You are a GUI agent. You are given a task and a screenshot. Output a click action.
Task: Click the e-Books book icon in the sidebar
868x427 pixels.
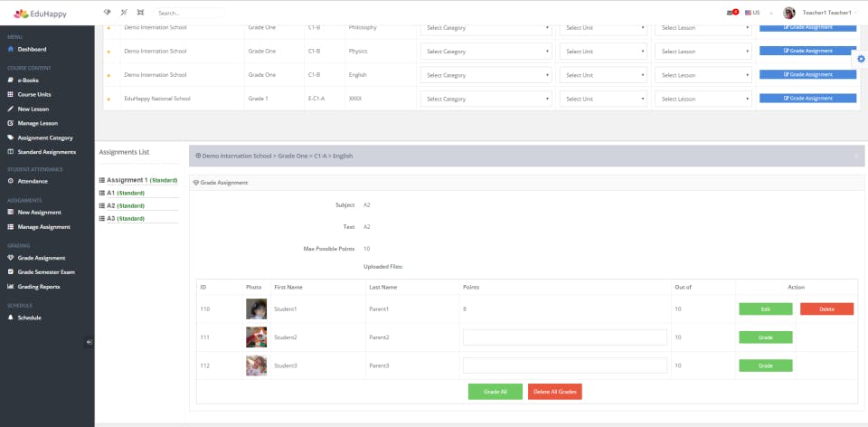11,81
